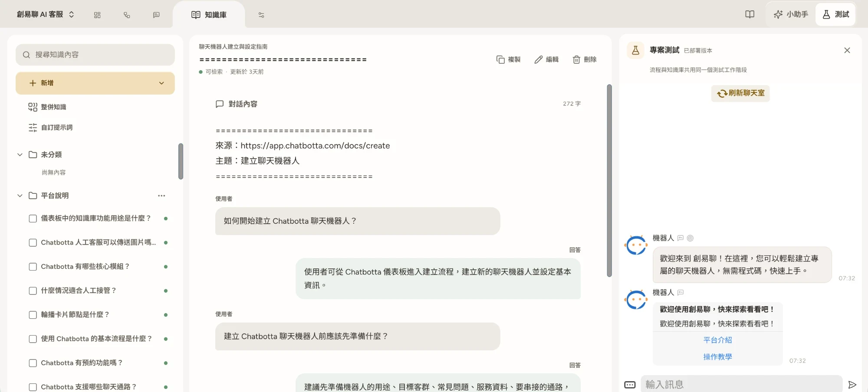This screenshot has height=392, width=868.
Task: Open the chat messages icon tab
Action: click(156, 15)
